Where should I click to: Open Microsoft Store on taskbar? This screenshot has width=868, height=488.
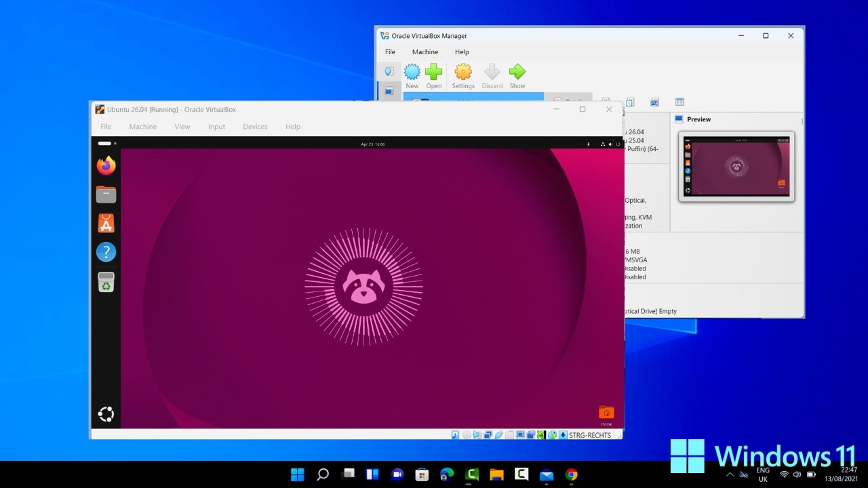coord(422,474)
